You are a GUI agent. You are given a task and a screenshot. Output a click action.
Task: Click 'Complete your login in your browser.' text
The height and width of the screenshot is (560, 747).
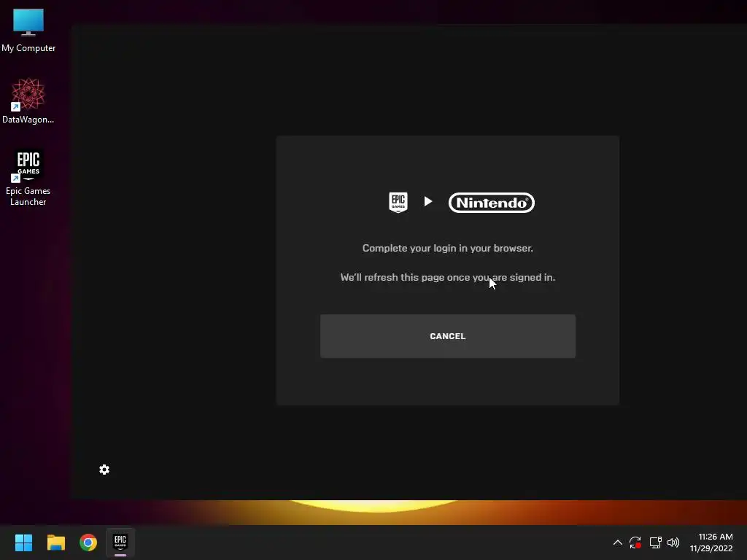click(448, 248)
